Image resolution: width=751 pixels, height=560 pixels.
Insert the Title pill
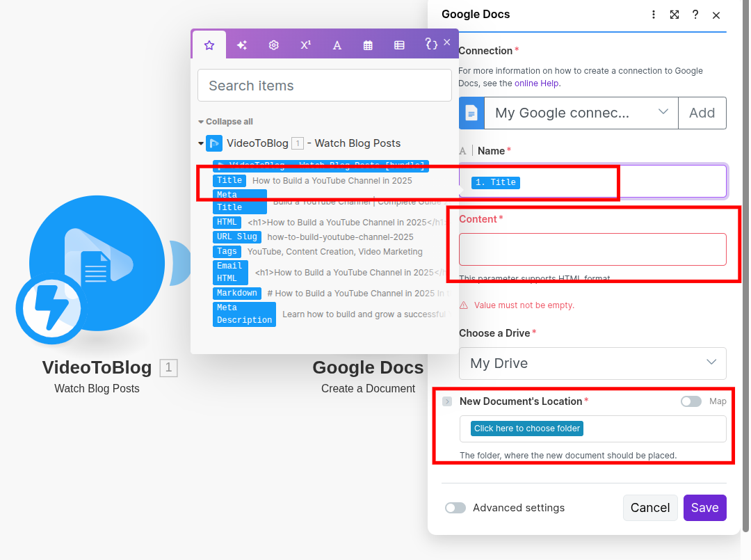(x=229, y=181)
